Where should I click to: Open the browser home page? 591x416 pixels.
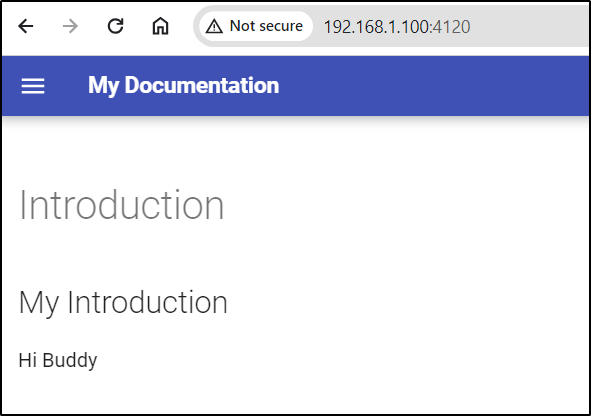pos(160,26)
